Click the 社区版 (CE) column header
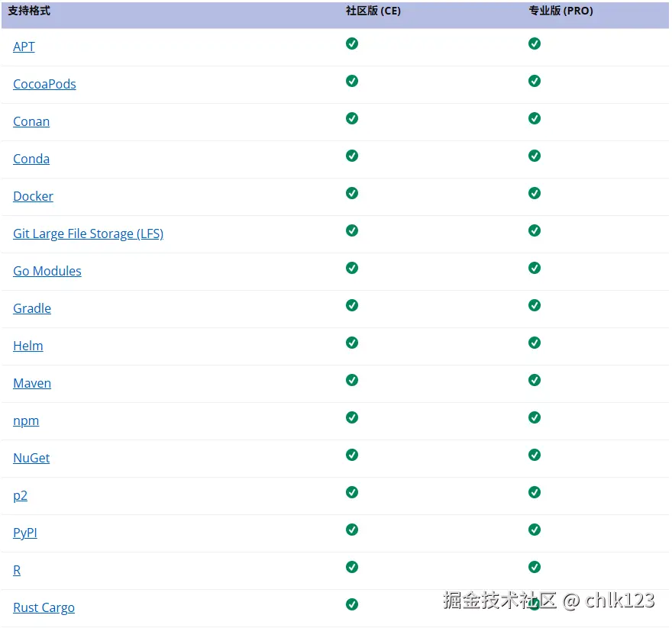Screen dimensions: 672x628 click(373, 11)
